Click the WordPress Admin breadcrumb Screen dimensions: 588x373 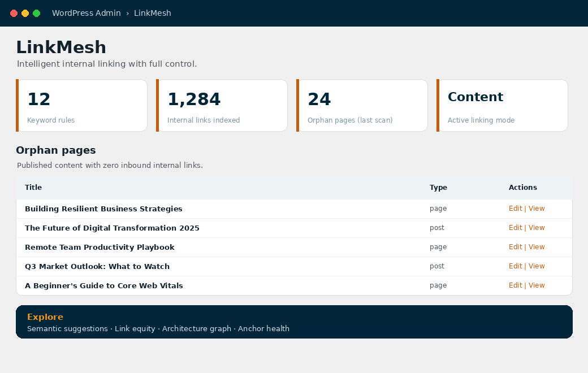pyautogui.click(x=87, y=13)
